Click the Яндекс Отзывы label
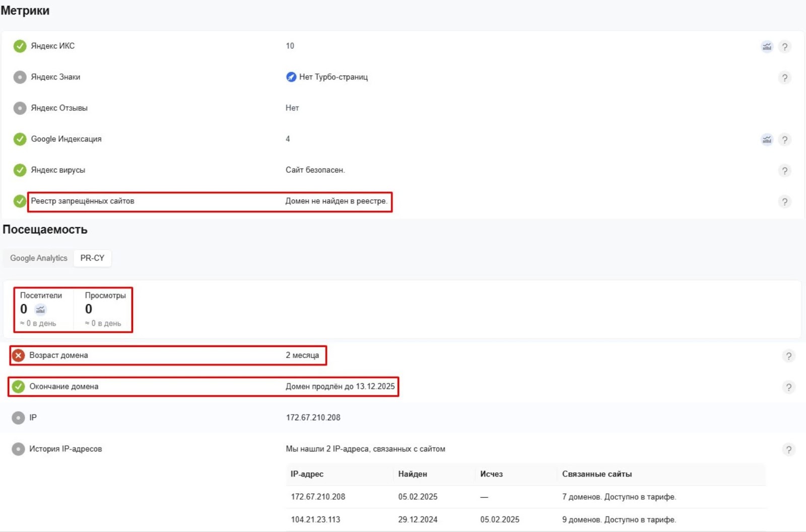 point(59,108)
